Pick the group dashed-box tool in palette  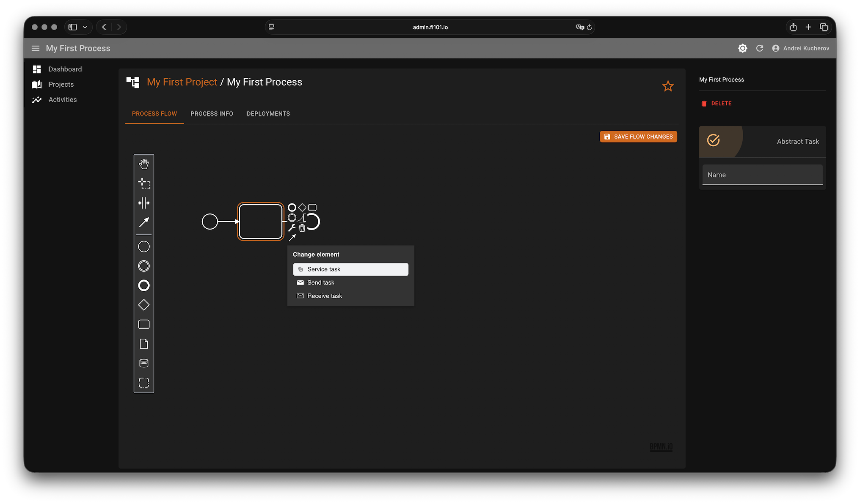(x=144, y=383)
